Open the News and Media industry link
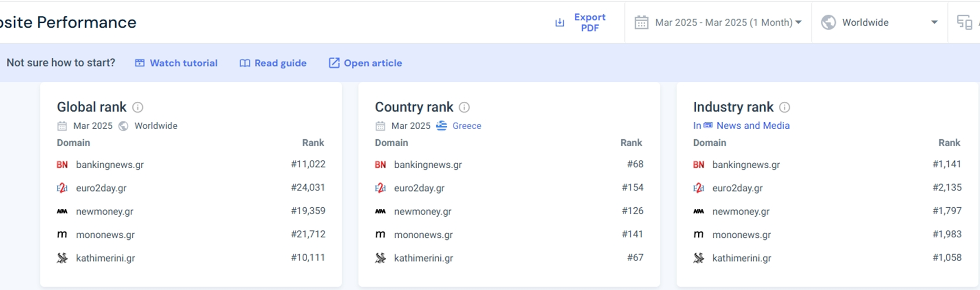The height and width of the screenshot is (290, 980). [x=752, y=126]
